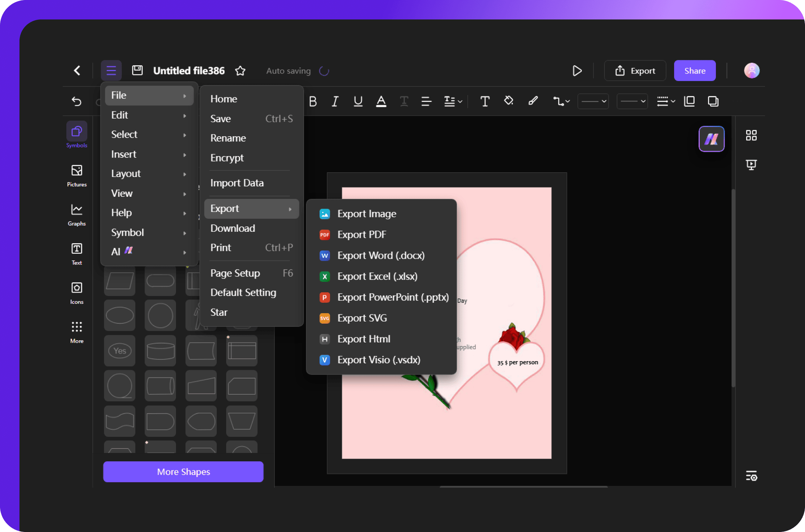Open Page Setup
The height and width of the screenshot is (532, 805).
(251, 273)
